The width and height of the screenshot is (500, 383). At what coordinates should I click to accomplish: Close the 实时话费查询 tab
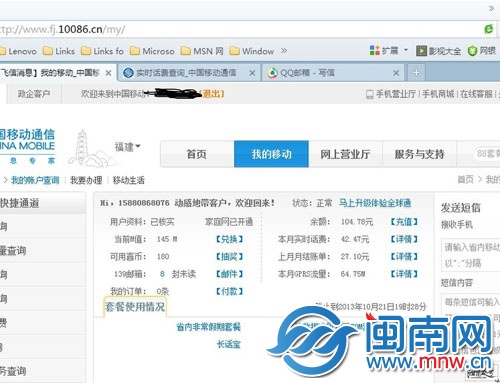coord(252,73)
